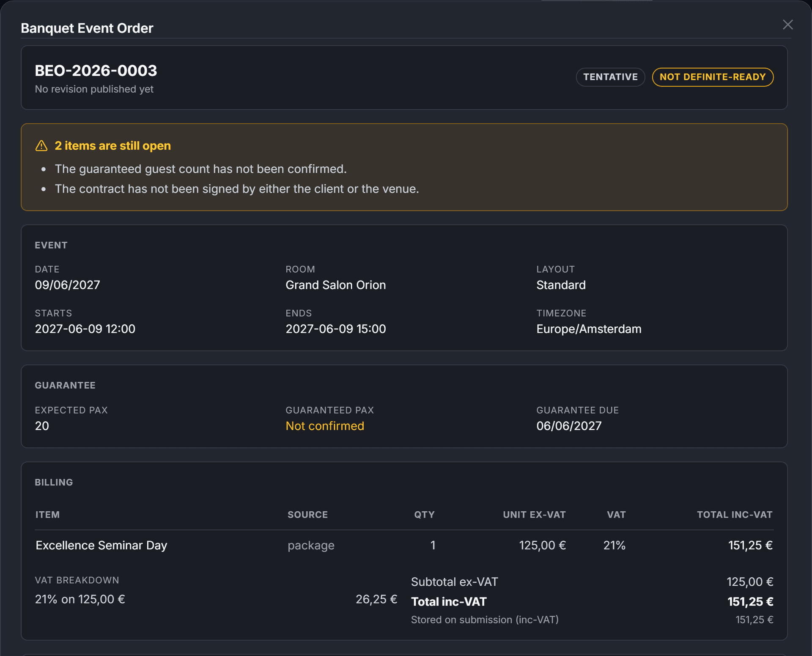
Task: Click 'No revision published yet' text
Action: 94,89
